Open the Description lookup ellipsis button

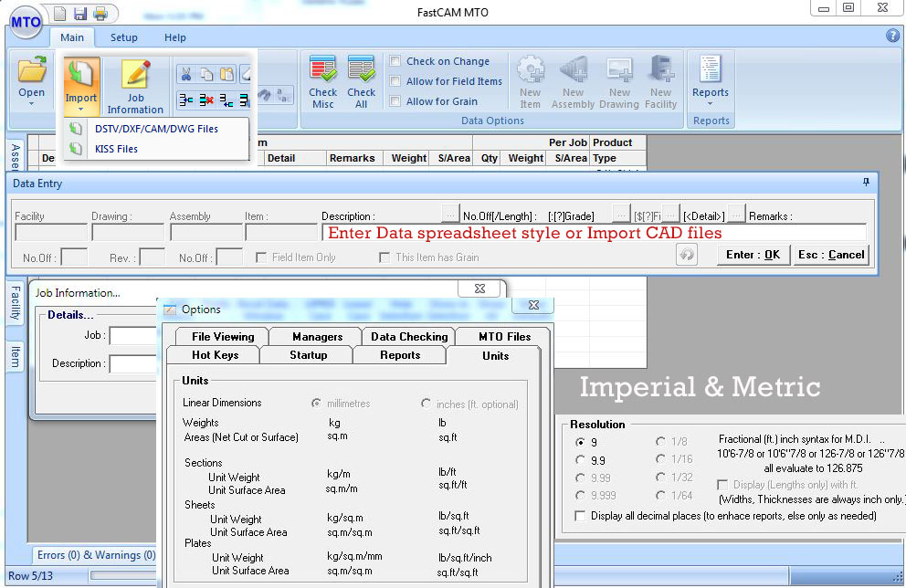[450, 214]
